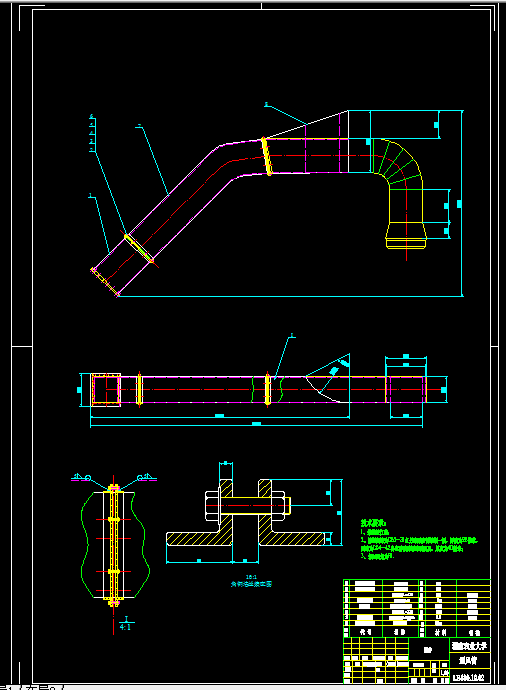Select the flange detail with wavy green outline
Image resolution: width=506 pixels, height=690 pixels.
tap(114, 544)
